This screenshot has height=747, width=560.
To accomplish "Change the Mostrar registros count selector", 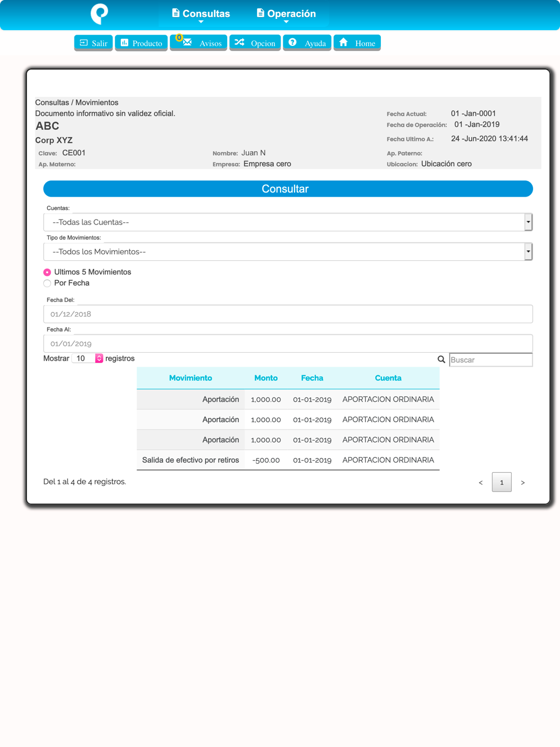I will point(87,358).
